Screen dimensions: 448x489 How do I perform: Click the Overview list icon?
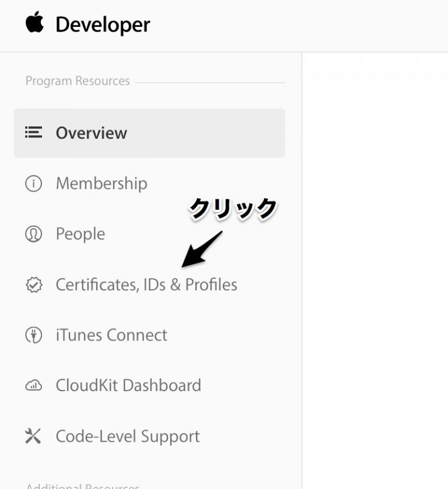[x=33, y=132]
